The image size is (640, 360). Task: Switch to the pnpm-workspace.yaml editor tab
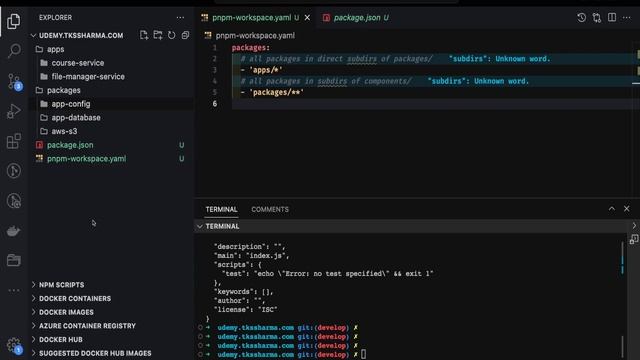[x=256, y=18]
